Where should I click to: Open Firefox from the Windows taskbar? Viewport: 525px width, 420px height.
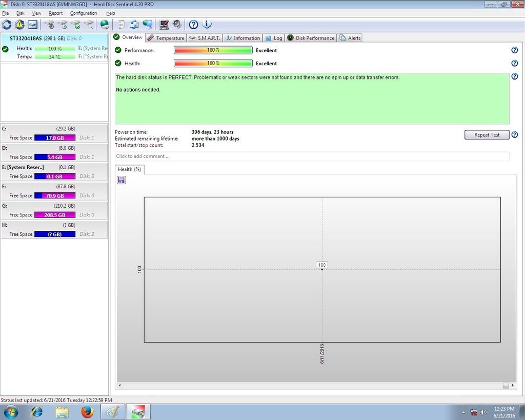tap(87, 412)
